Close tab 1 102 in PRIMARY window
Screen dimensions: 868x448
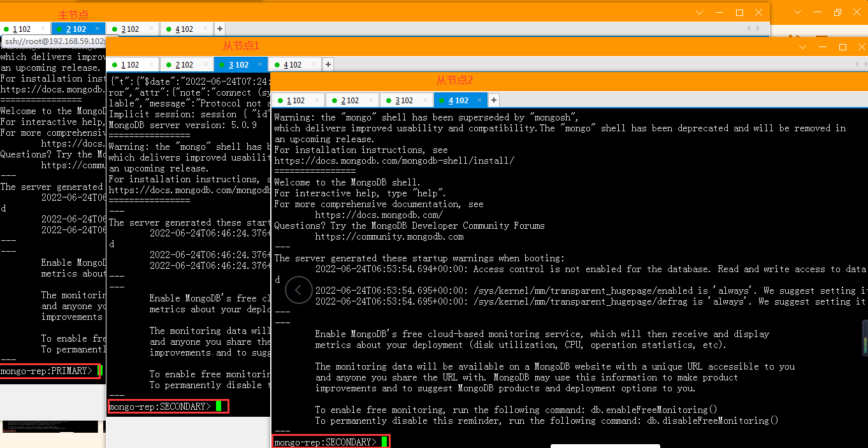(x=43, y=29)
